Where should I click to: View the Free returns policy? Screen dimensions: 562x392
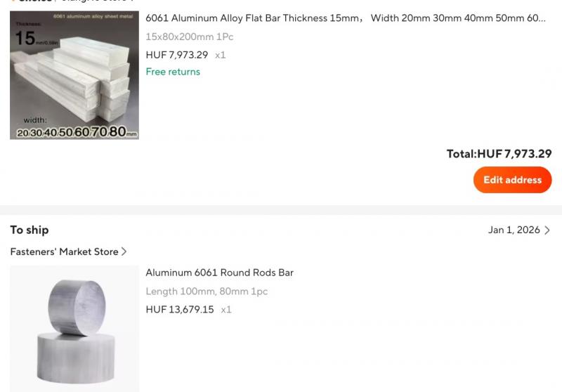coord(173,72)
